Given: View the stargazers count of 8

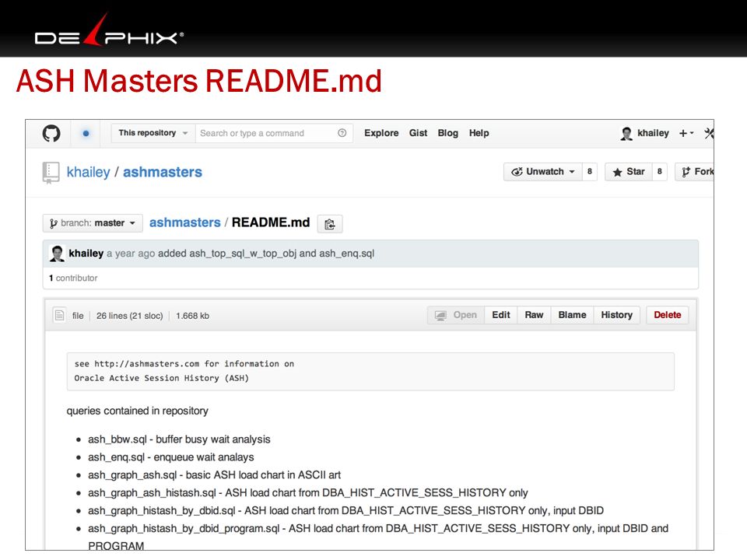Looking at the screenshot, I should pyautogui.click(x=659, y=171).
